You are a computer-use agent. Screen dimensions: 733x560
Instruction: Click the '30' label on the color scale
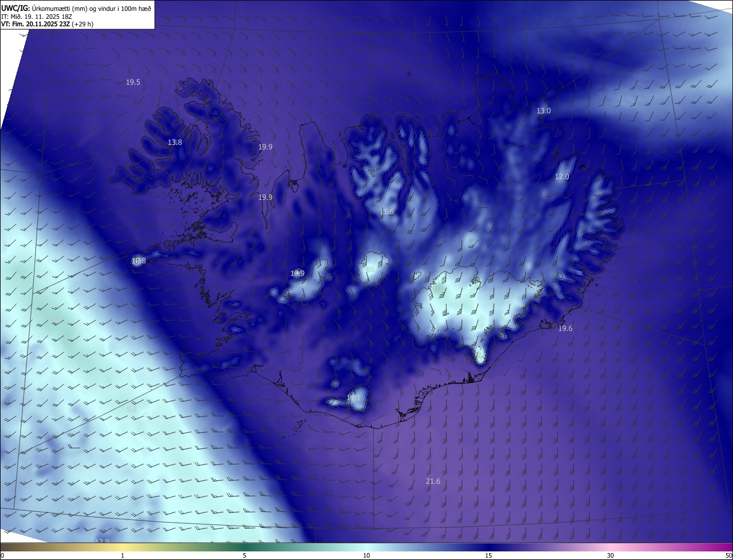(610, 555)
